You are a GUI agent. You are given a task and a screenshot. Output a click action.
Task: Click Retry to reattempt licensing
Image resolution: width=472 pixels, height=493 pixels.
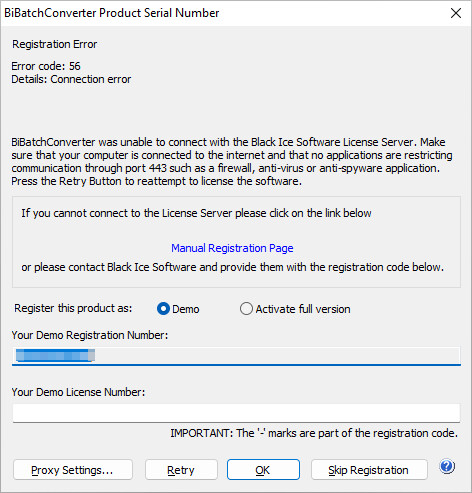coord(181,470)
